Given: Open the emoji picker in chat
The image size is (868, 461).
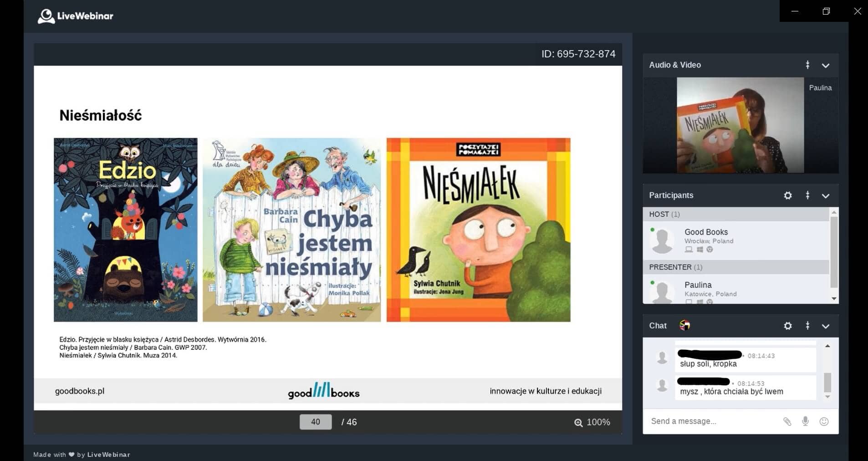Looking at the screenshot, I should point(824,421).
